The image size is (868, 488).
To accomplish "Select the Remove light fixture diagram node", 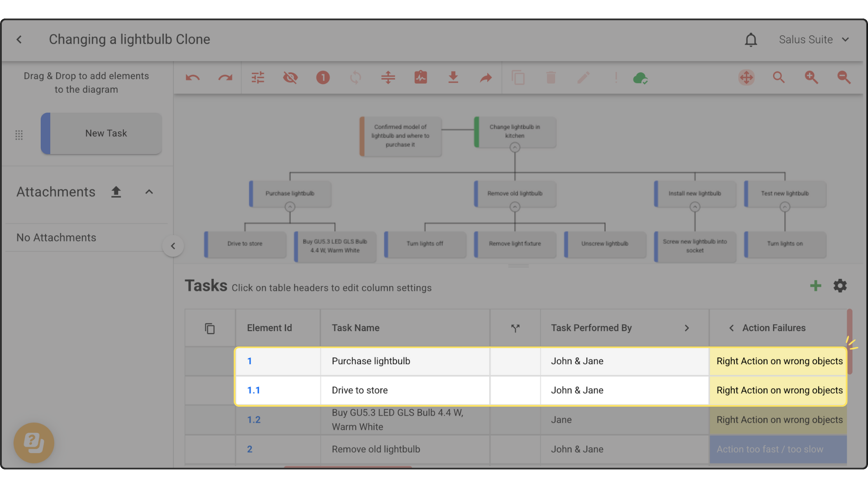I will (x=515, y=244).
